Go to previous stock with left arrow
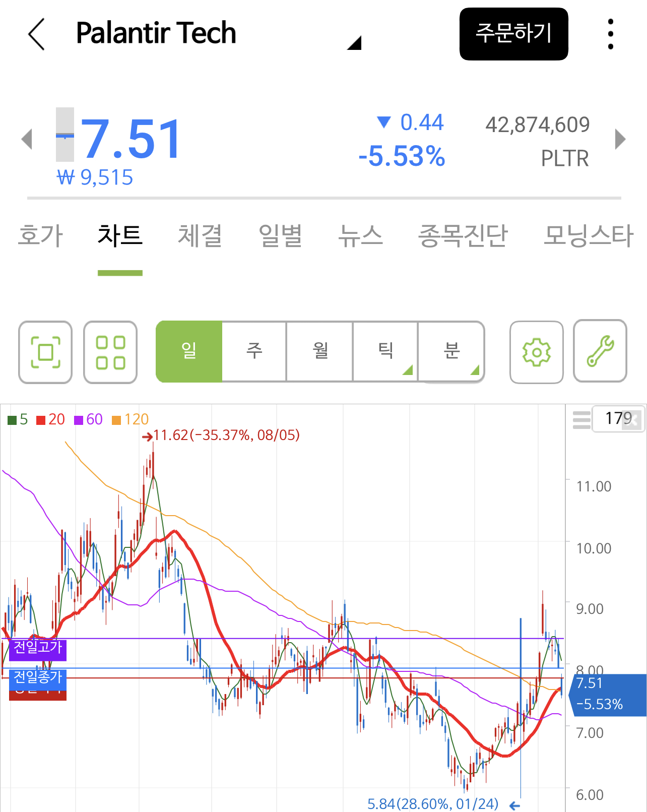The image size is (647, 812). (27, 139)
